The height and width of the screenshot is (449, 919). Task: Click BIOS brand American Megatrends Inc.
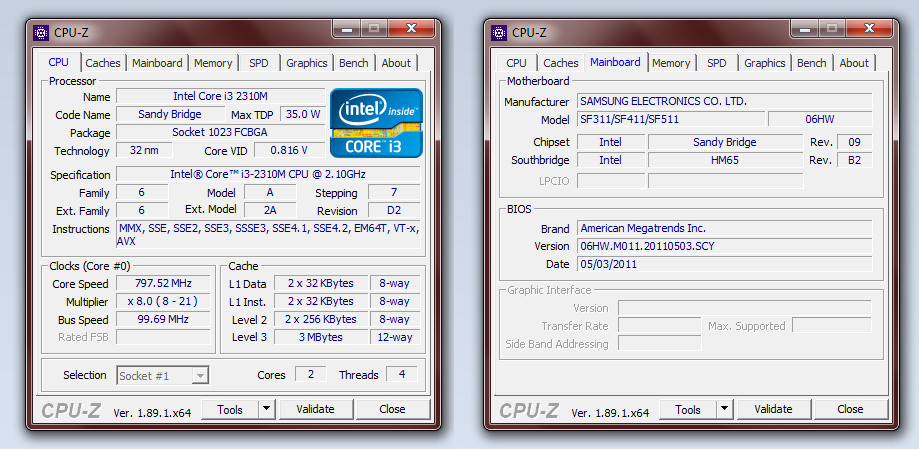[x=724, y=228]
